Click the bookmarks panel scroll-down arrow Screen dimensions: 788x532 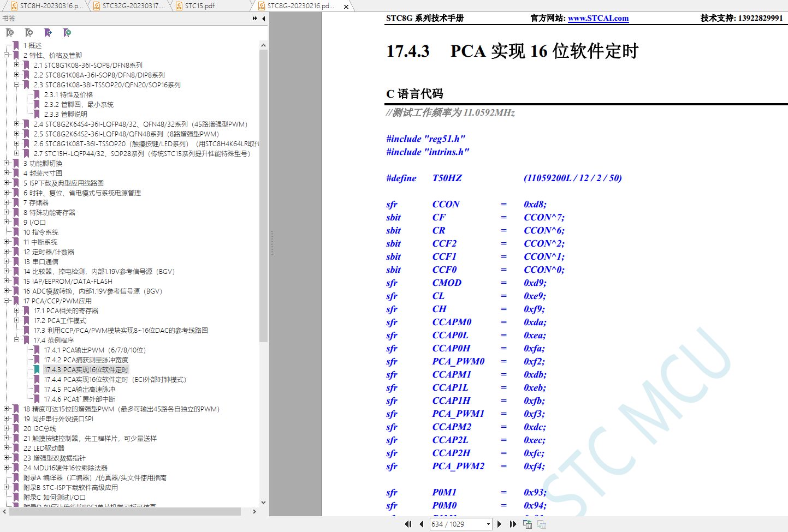[263, 503]
